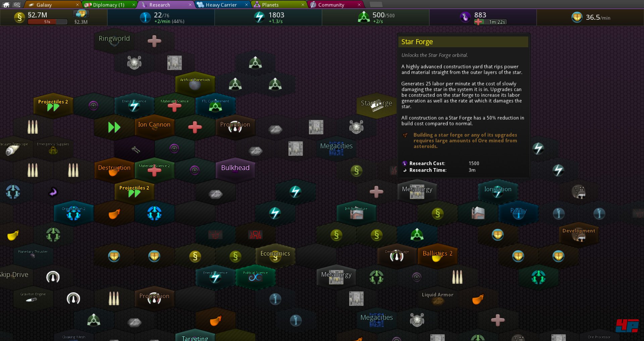The width and height of the screenshot is (644, 341).
Task: Select the Political Science research node
Action: coord(255,276)
